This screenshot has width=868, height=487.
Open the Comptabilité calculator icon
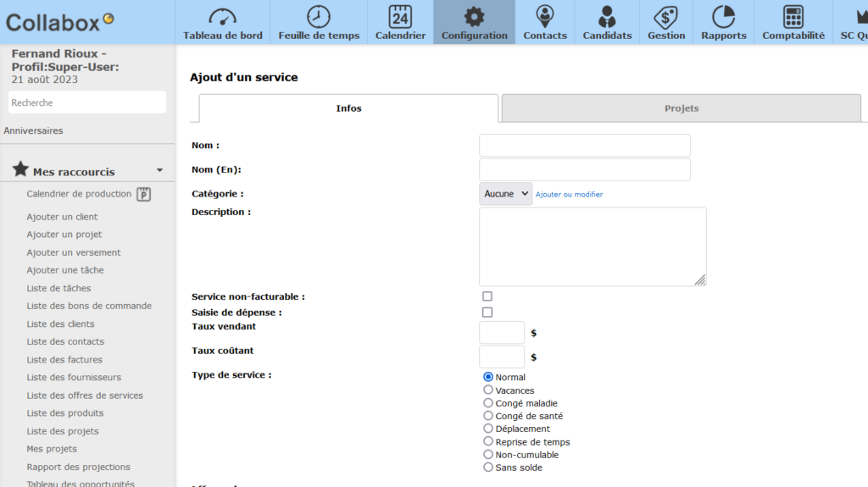(793, 17)
